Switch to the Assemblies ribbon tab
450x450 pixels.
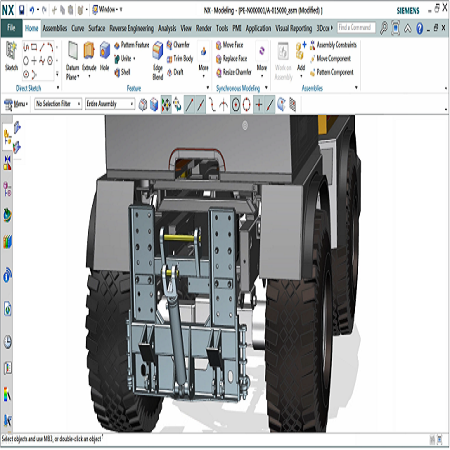(x=55, y=28)
